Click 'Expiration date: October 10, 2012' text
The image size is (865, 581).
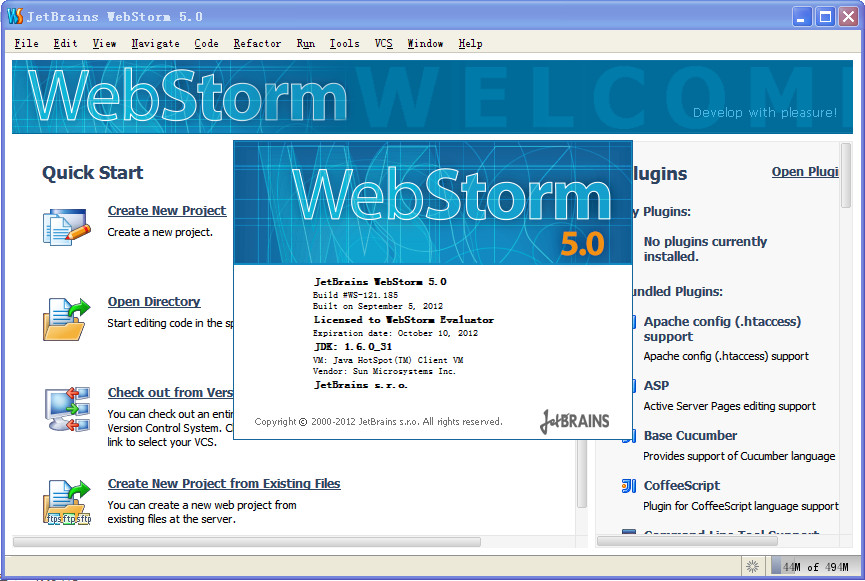[396, 333]
